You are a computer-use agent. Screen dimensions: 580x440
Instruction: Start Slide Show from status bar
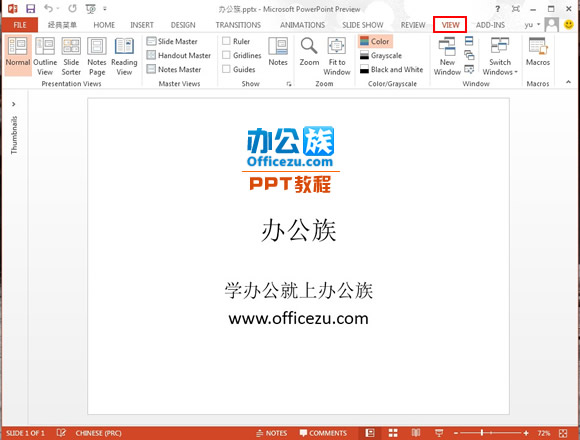coord(439,433)
